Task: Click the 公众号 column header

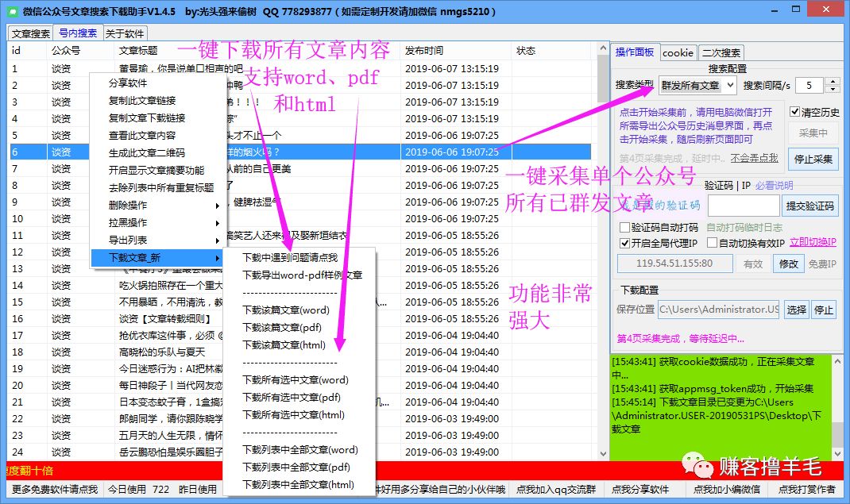Action: click(x=81, y=50)
